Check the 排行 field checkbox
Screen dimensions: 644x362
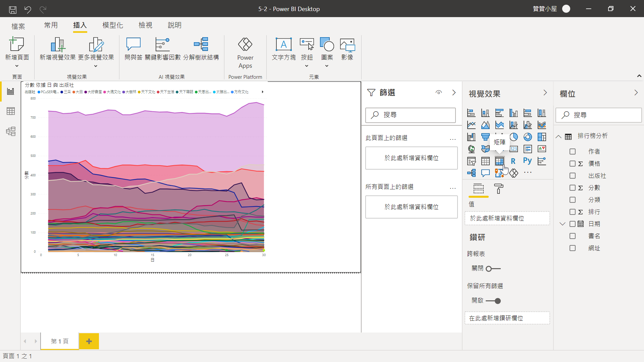573,212
